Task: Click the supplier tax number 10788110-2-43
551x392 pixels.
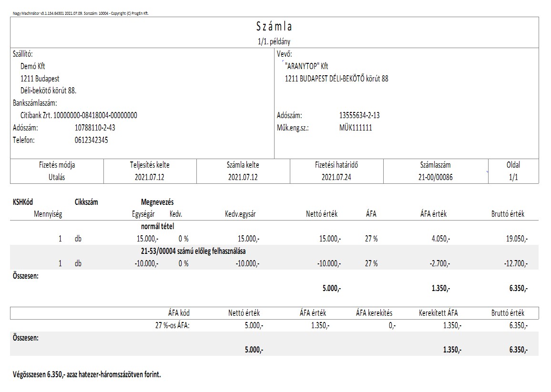Action: [95, 128]
